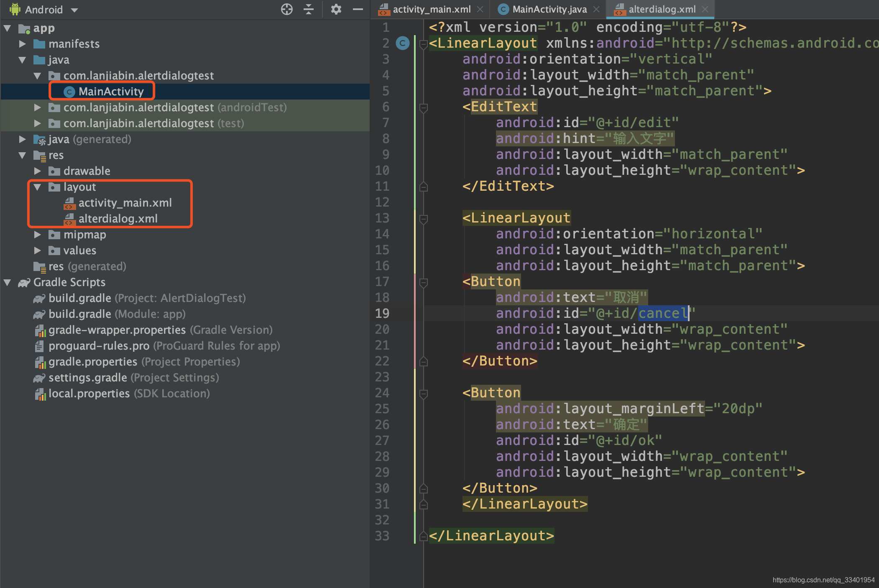
Task: Collapse the app module node
Action: pos(8,28)
